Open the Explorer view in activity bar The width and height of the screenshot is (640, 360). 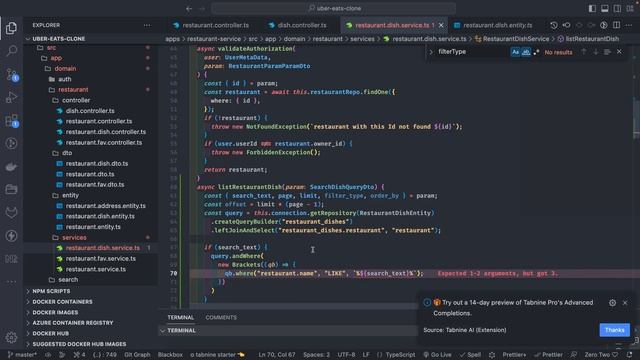(11, 28)
